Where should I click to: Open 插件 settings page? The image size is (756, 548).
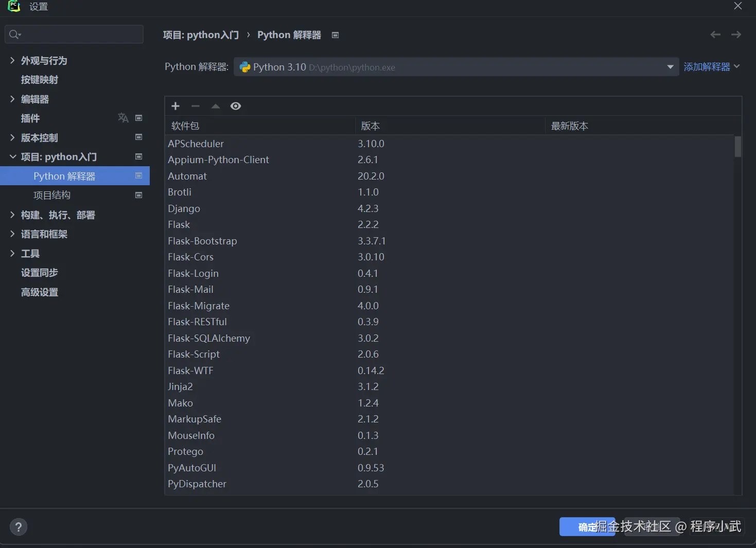pyautogui.click(x=30, y=118)
